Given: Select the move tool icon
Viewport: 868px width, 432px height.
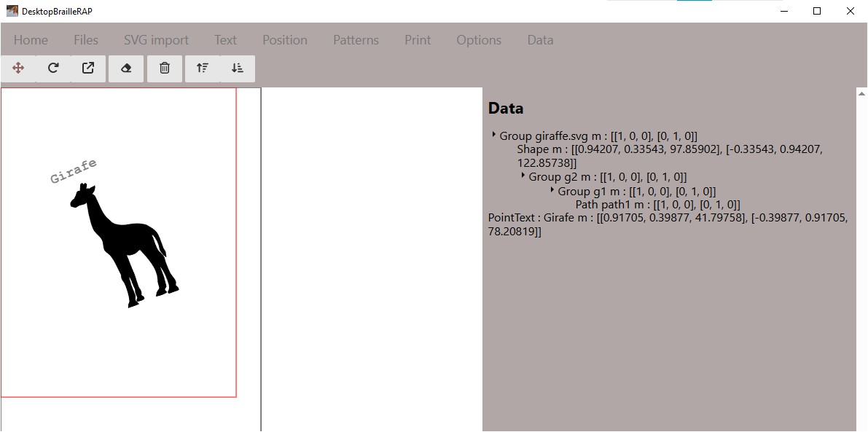Looking at the screenshot, I should [x=17, y=68].
